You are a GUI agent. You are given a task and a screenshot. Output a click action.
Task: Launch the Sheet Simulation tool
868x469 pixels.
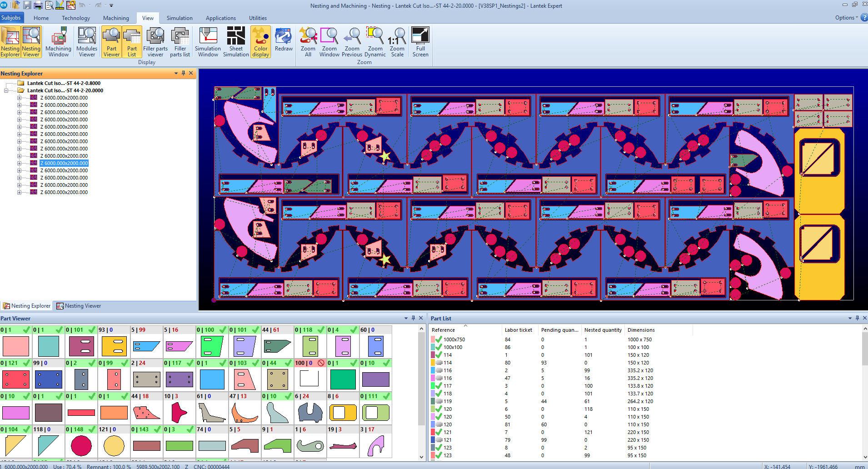(x=236, y=42)
